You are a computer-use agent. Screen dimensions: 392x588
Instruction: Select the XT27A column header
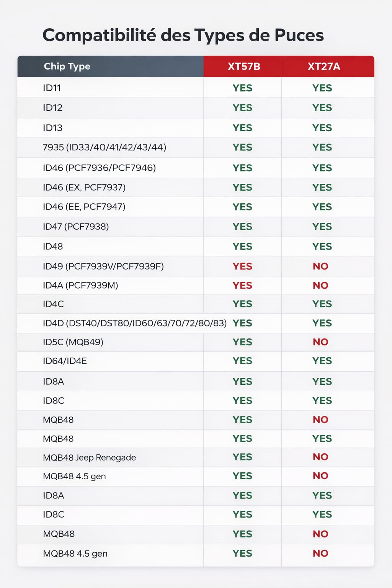pos(324,66)
